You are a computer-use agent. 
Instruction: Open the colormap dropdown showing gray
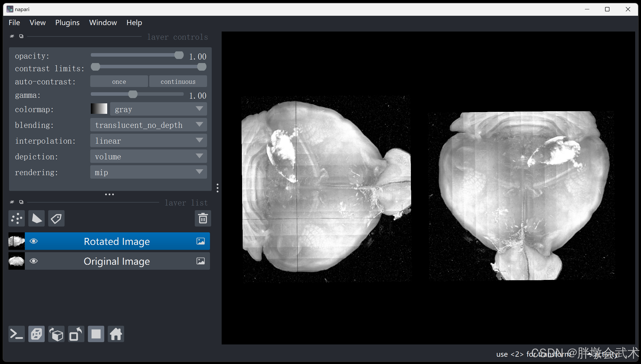[x=158, y=109]
